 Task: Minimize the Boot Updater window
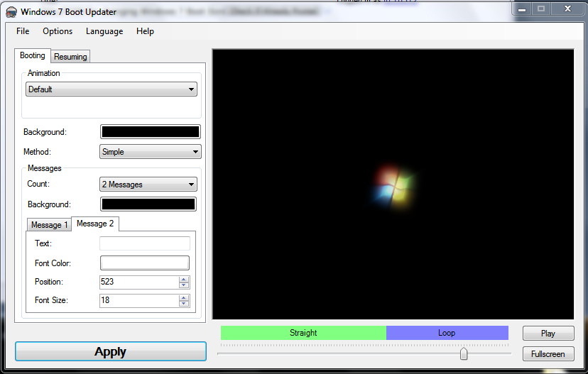pyautogui.click(x=522, y=9)
